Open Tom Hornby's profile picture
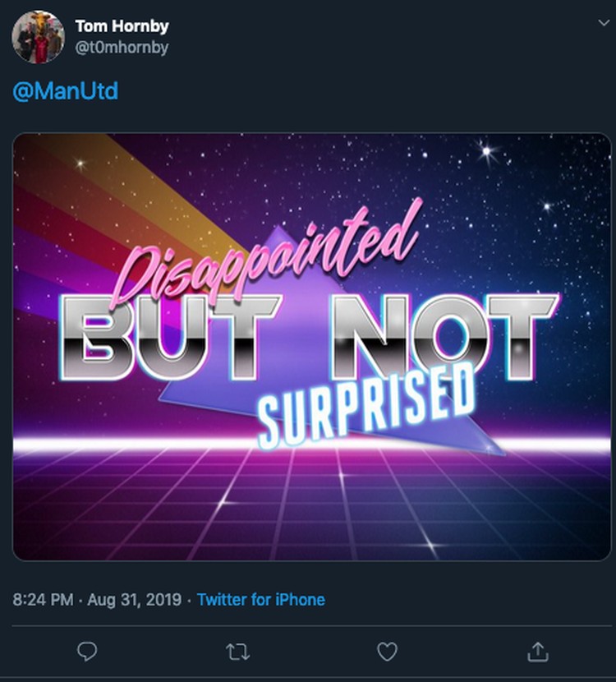The width and height of the screenshot is (616, 682). coord(39,37)
